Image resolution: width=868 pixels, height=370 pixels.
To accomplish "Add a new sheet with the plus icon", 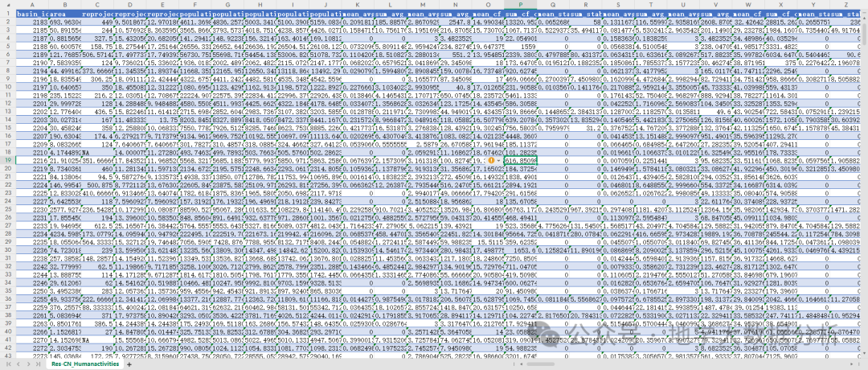I will pyautogui.click(x=129, y=364).
